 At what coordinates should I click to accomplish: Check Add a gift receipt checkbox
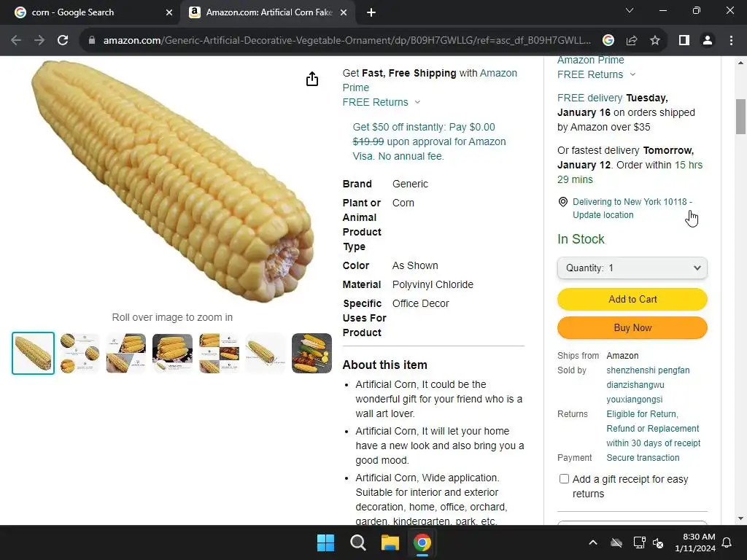coord(564,478)
